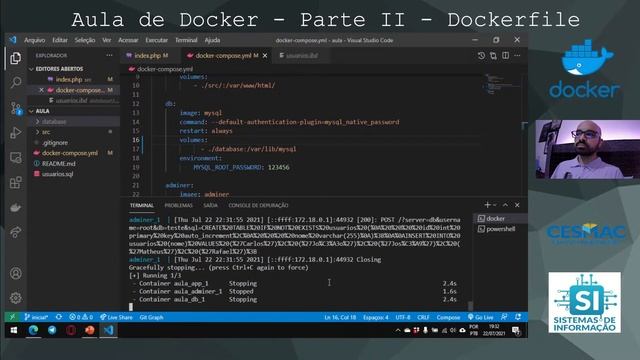640x360 pixels.
Task: Click the open changes icon in editor toolbar
Action: point(493,56)
